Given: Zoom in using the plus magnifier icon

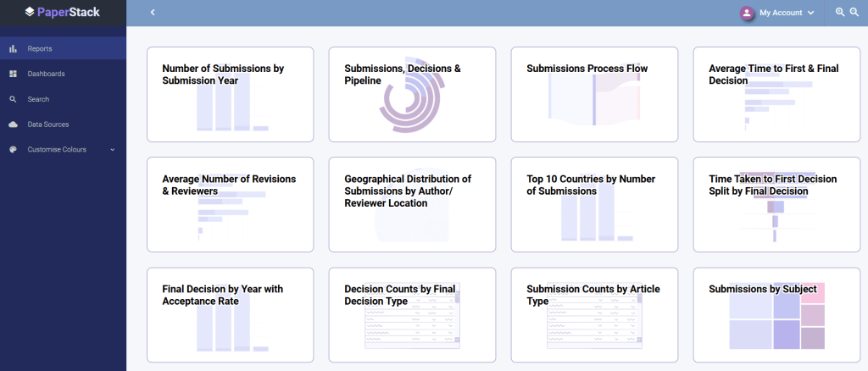Looking at the screenshot, I should [x=840, y=13].
